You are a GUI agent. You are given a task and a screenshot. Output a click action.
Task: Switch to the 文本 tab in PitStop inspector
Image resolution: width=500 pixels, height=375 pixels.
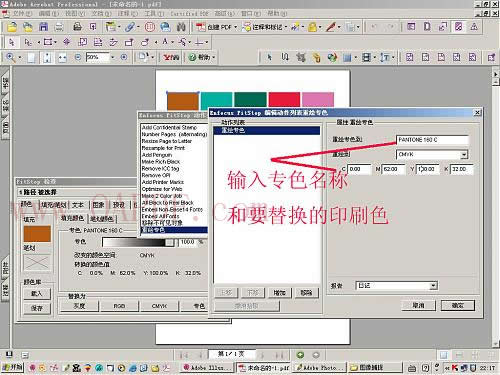click(x=78, y=205)
